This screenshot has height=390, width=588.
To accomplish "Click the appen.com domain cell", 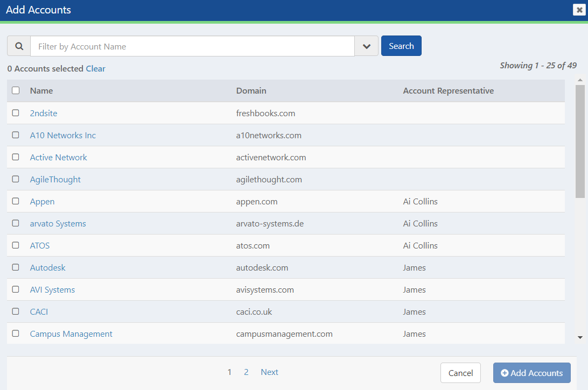I will click(256, 202).
